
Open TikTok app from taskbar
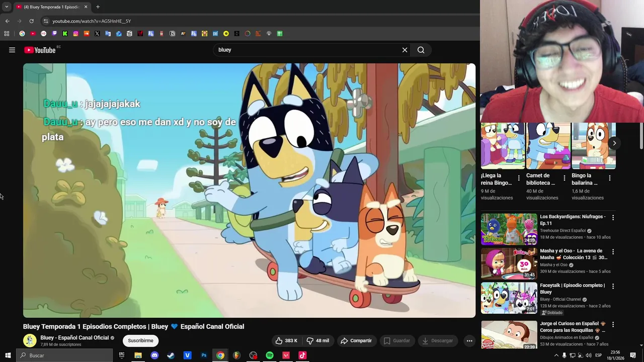[302, 355]
